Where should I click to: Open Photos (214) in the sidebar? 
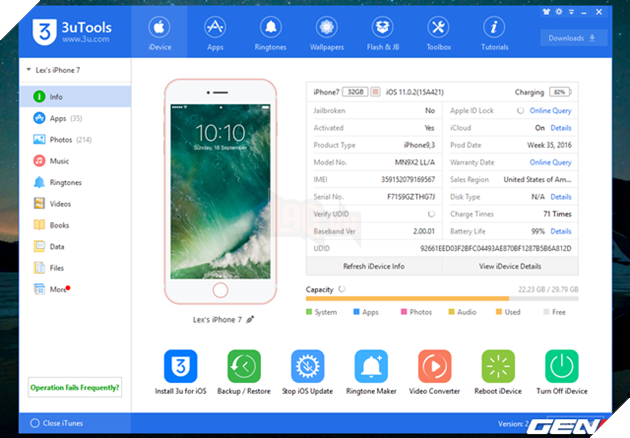coord(75,139)
